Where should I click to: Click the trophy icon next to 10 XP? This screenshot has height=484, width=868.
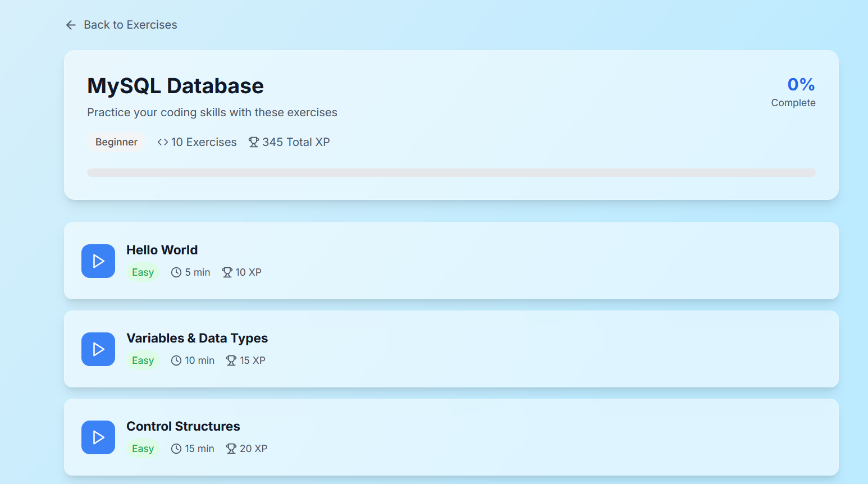(227, 272)
